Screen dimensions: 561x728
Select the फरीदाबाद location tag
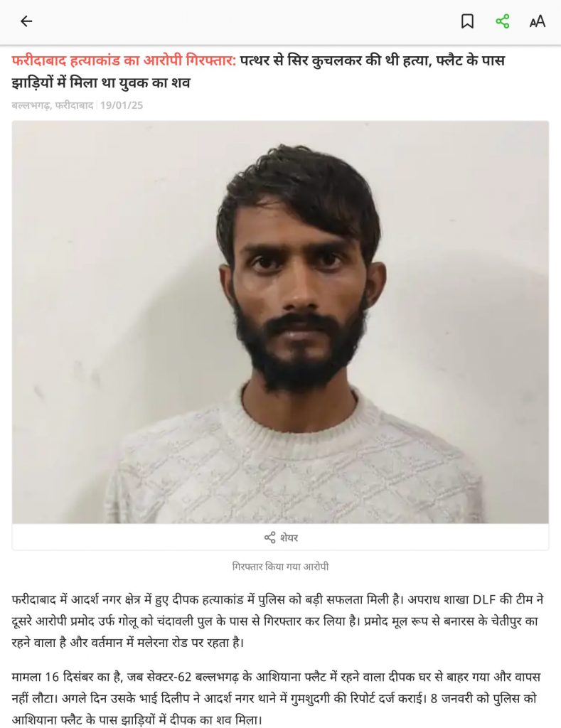(x=74, y=105)
